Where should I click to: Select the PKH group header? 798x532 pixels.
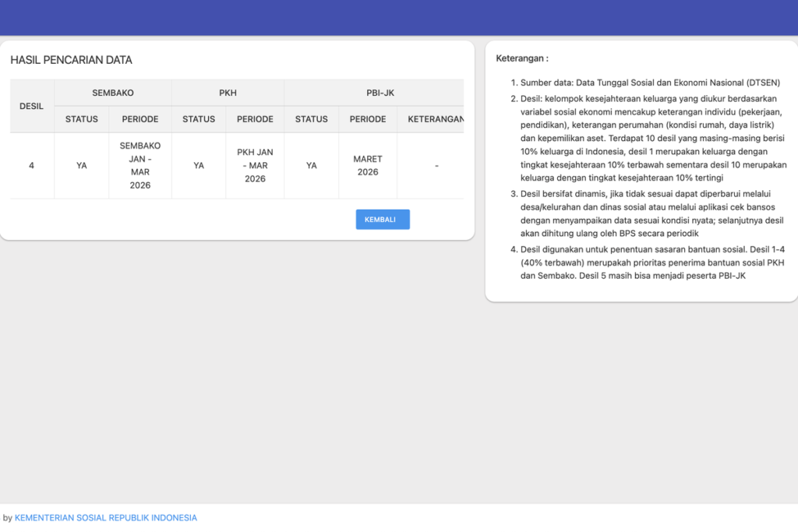click(x=228, y=93)
